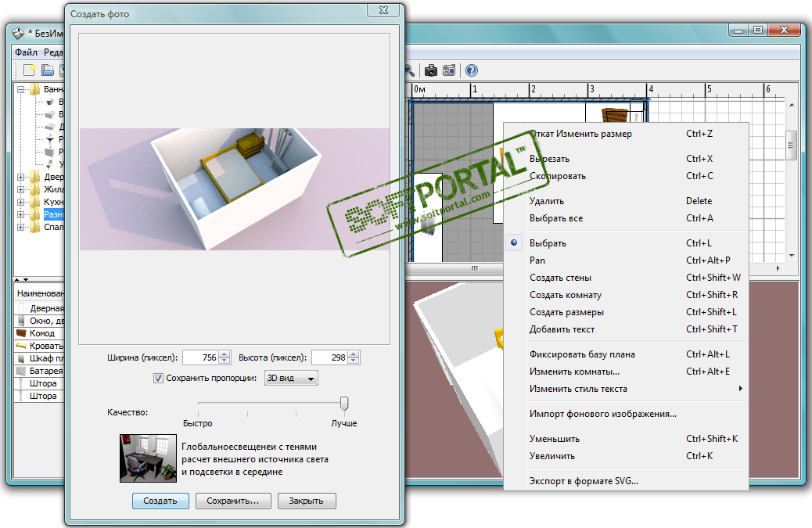Click the video camera create-video icon
The height and width of the screenshot is (528, 812).
click(x=449, y=70)
